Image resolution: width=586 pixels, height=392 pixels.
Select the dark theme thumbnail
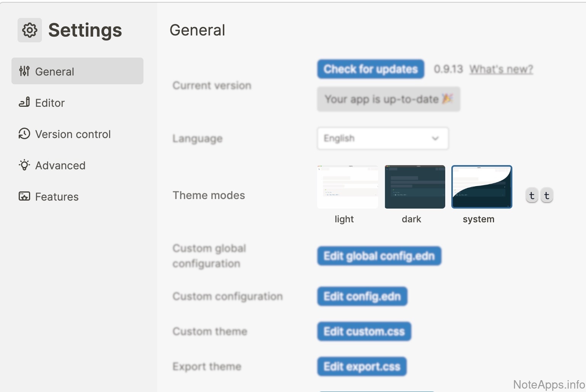tap(415, 187)
